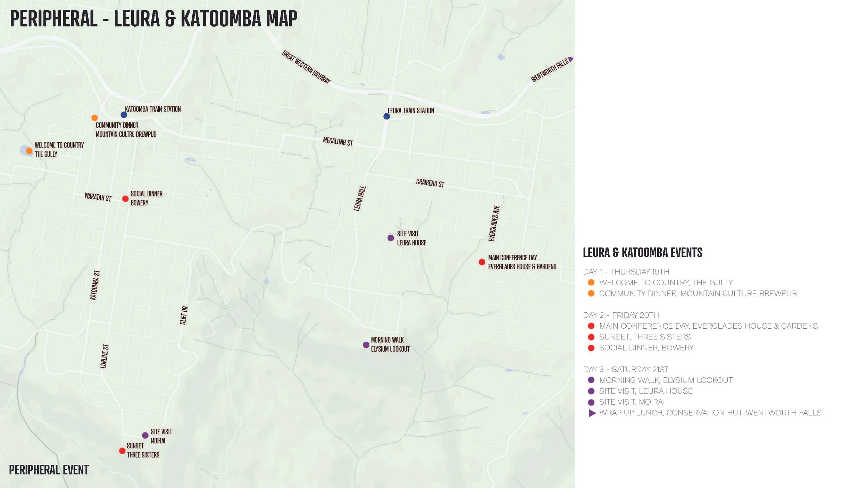Click the Leura Train Station blue marker

386,116
